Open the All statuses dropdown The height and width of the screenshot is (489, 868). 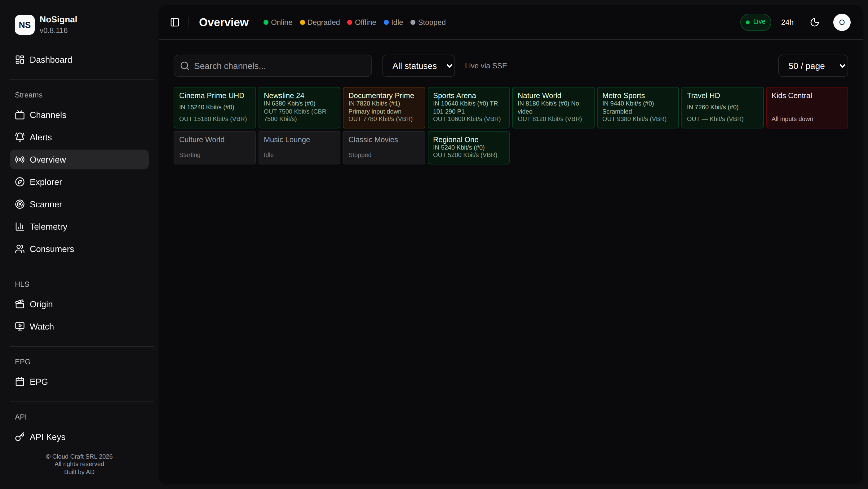pyautogui.click(x=418, y=66)
